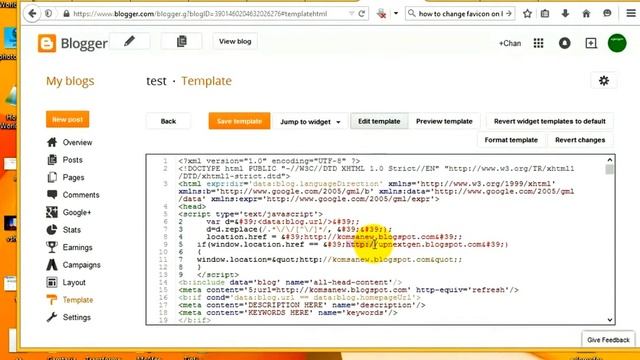The image size is (640, 360).
Task: Click the View blog button
Action: pos(235,41)
